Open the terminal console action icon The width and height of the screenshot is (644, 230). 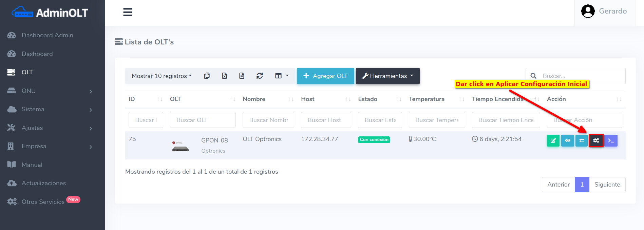pyautogui.click(x=611, y=140)
